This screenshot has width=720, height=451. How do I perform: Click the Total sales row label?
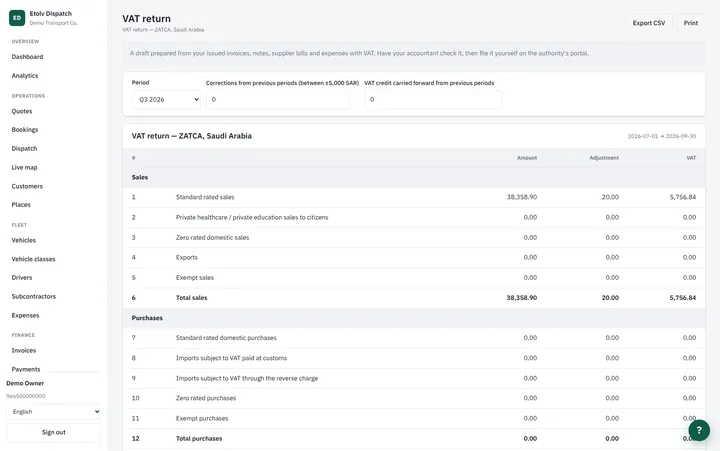[191, 298]
